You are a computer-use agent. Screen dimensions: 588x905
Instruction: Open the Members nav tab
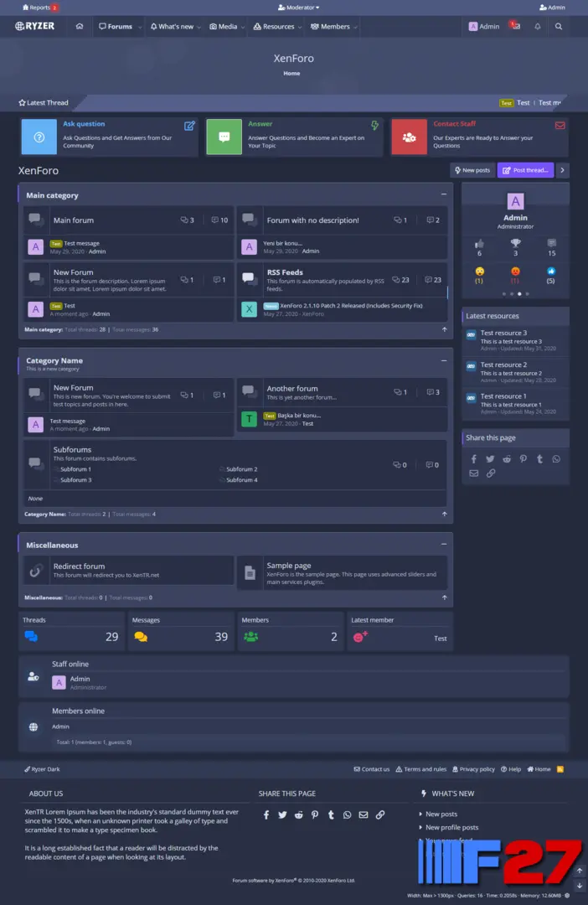click(x=330, y=27)
